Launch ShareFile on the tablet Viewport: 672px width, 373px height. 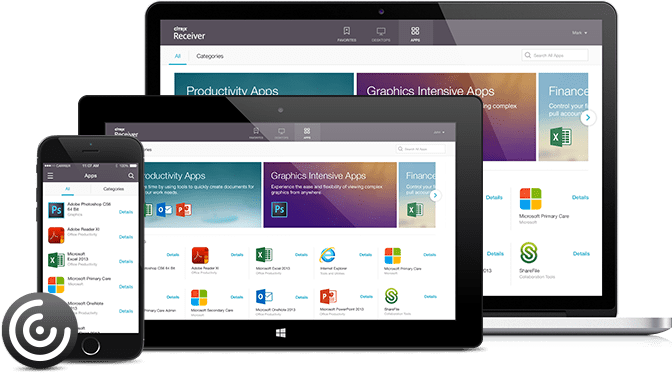tap(391, 296)
